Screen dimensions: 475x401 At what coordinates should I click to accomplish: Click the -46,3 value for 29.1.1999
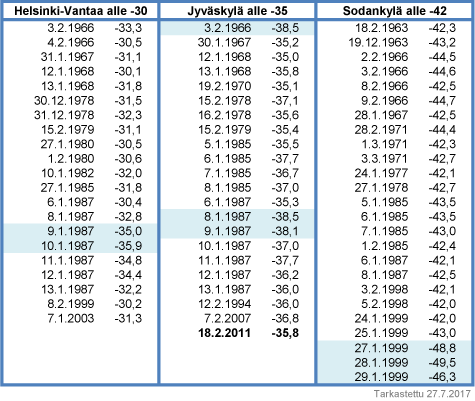[442, 377]
